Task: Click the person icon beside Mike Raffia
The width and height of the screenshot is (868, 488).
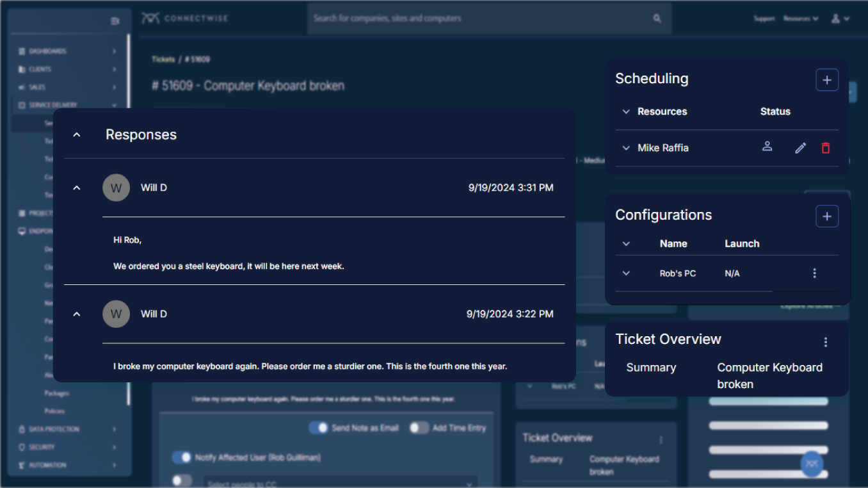Action: point(767,147)
